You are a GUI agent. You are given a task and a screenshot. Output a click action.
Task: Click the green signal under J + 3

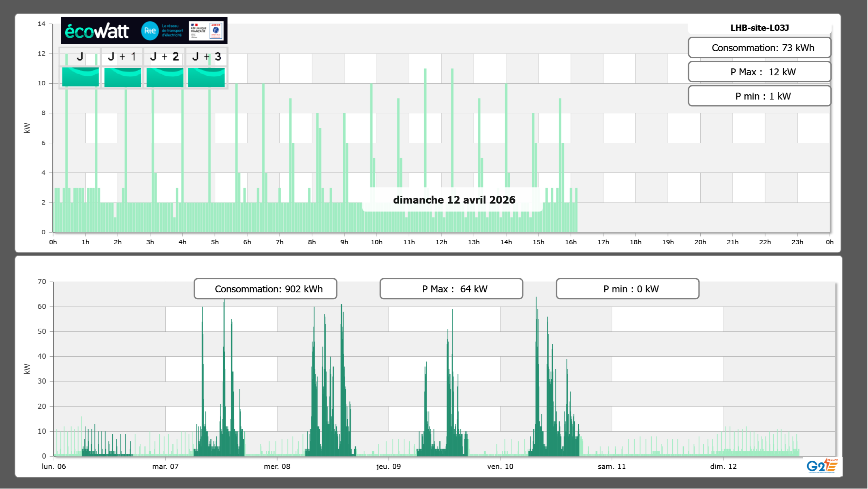(206, 77)
